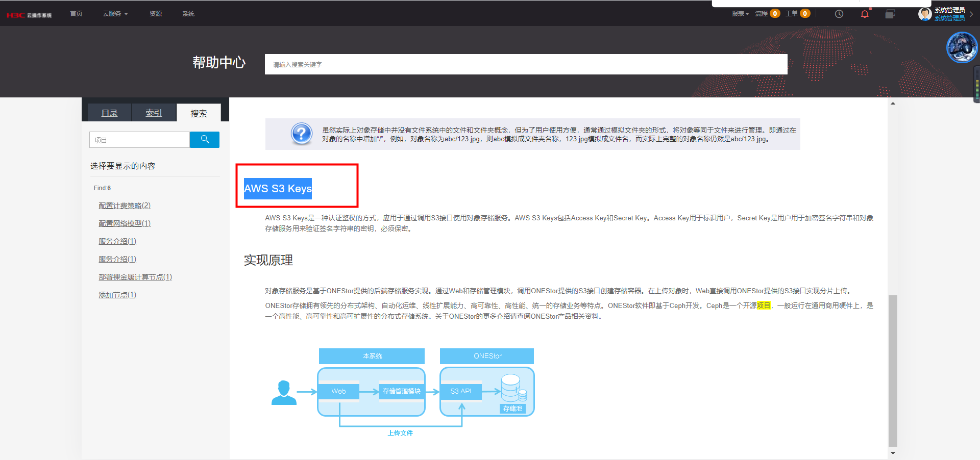Image resolution: width=980 pixels, height=460 pixels.
Task: Click the scrollbar up arrow
Action: click(x=893, y=104)
